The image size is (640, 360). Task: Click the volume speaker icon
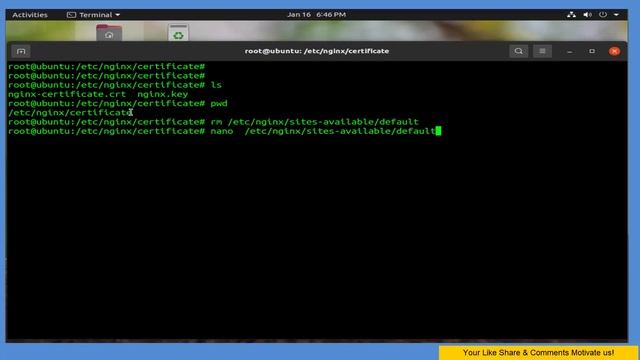click(587, 15)
